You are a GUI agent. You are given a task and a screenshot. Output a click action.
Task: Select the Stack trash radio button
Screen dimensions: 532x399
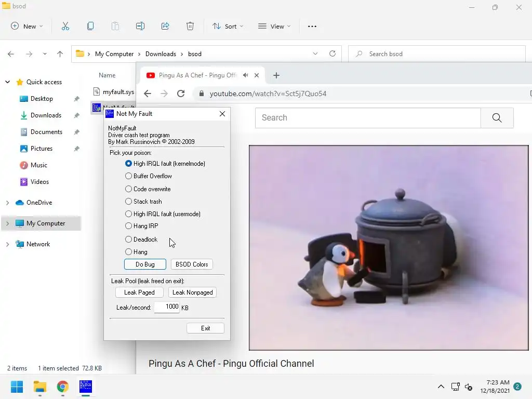129,202
